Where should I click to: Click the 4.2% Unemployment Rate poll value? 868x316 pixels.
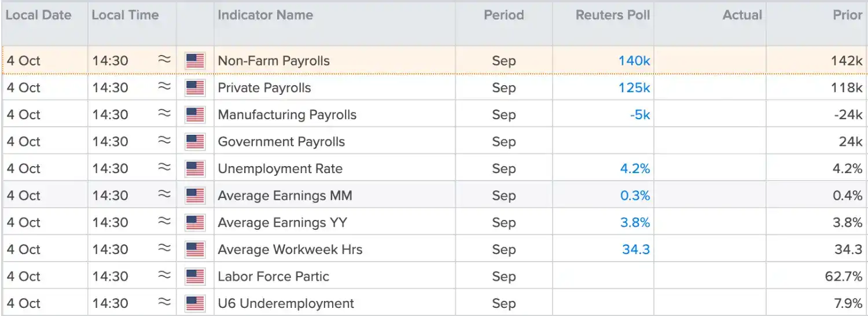pyautogui.click(x=635, y=169)
